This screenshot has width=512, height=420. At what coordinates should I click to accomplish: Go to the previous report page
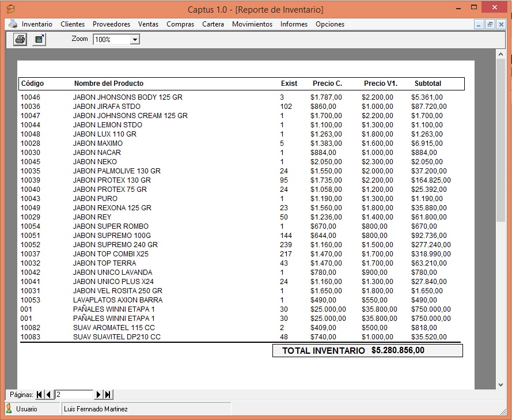click(48, 395)
